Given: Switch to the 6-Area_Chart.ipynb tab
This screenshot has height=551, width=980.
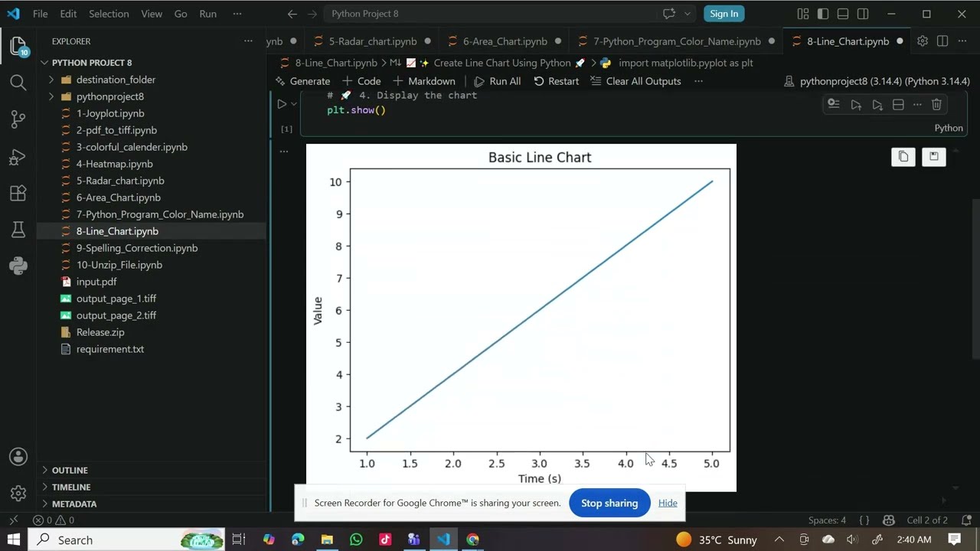Looking at the screenshot, I should [505, 41].
